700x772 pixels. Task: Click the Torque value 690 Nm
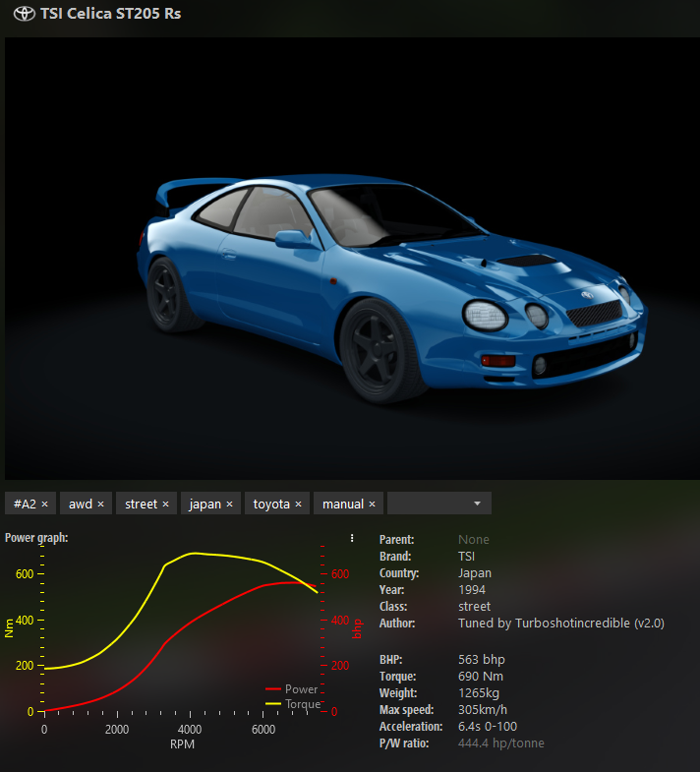(481, 677)
